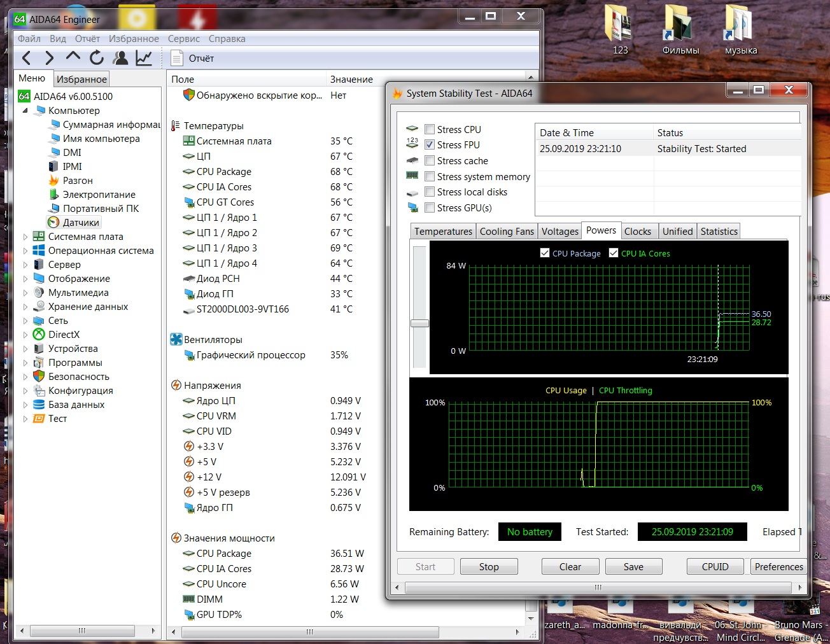
Task: Enable Stress system memory checkbox
Action: pos(430,177)
